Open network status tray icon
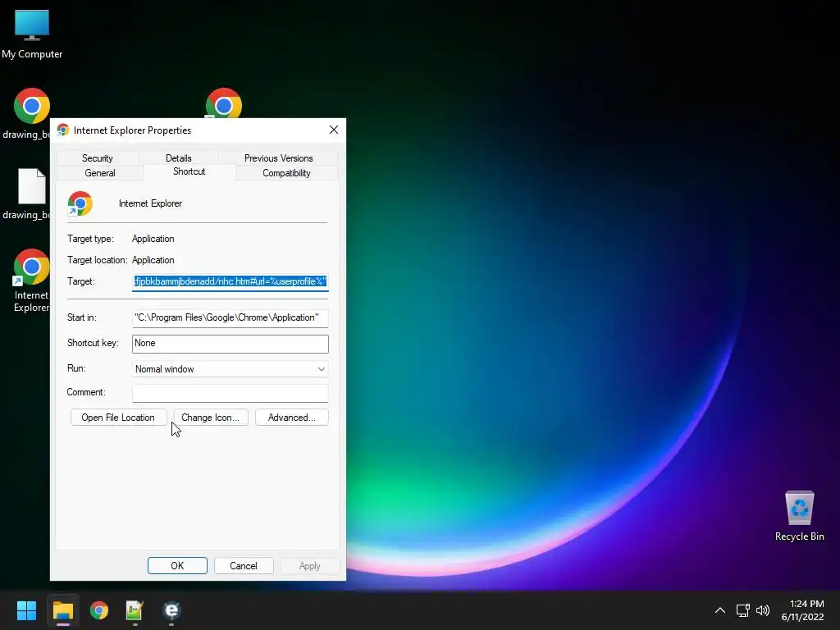Image resolution: width=840 pixels, height=630 pixels. (x=742, y=610)
